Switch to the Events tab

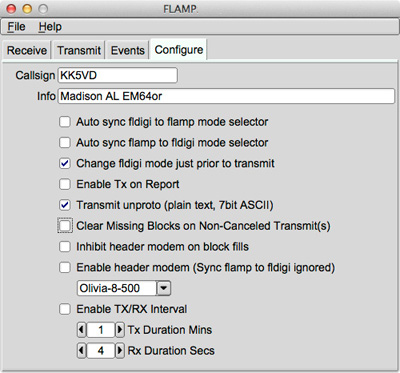click(x=127, y=50)
